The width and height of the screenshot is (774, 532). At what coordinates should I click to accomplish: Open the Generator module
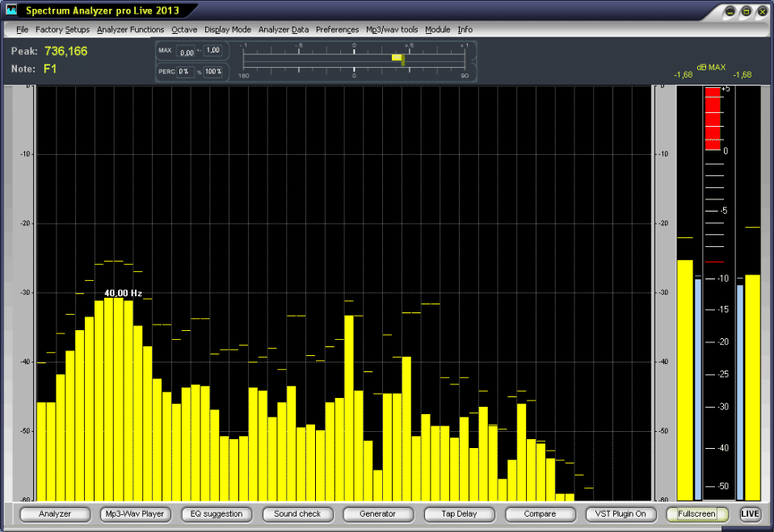(377, 513)
